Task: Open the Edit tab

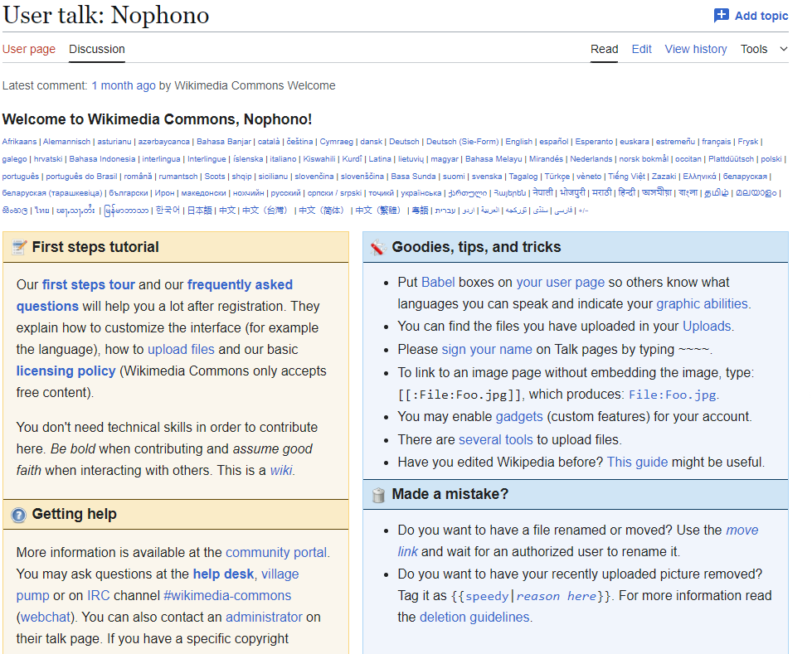Action: 641,49
